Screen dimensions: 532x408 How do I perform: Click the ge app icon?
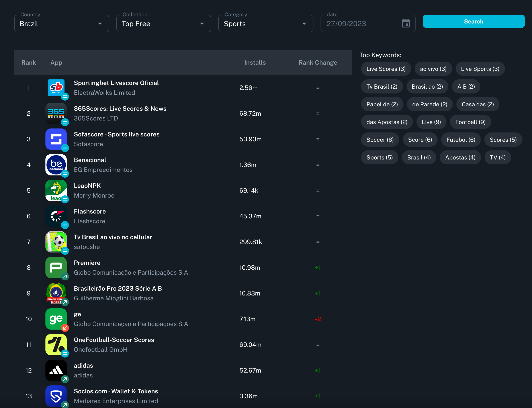coord(56,319)
